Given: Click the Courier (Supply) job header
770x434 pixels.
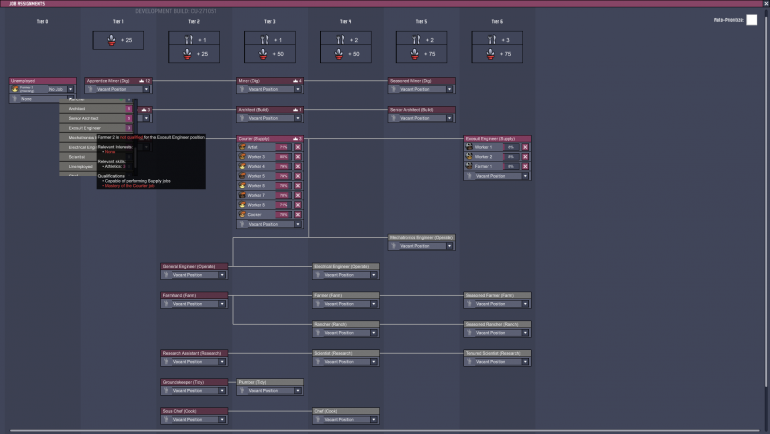Looking at the screenshot, I should (x=262, y=138).
